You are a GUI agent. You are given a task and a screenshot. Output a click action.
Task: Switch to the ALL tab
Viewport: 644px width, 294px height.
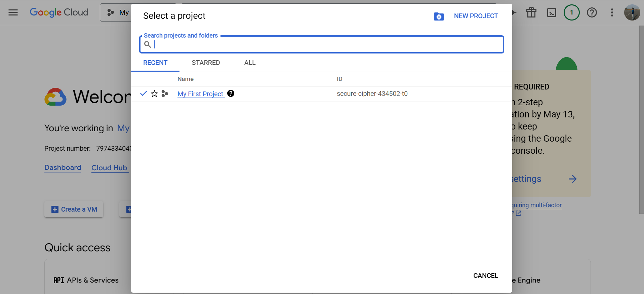[x=250, y=63]
